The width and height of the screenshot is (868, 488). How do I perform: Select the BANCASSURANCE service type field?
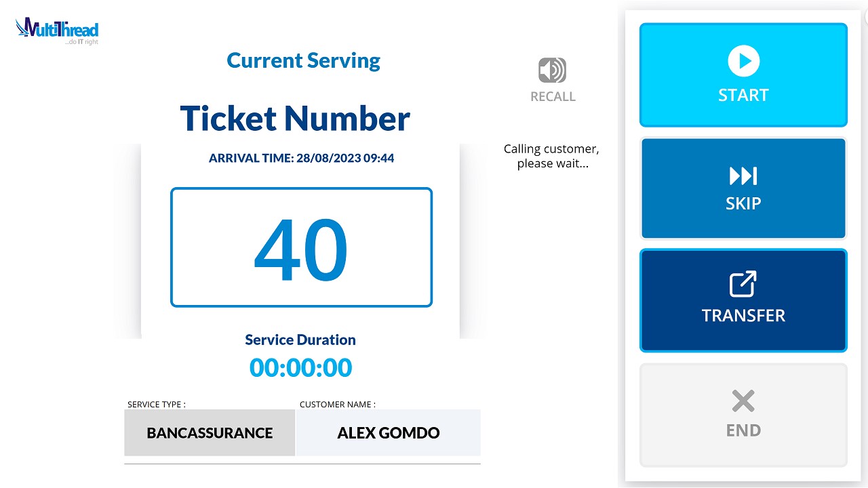click(210, 432)
